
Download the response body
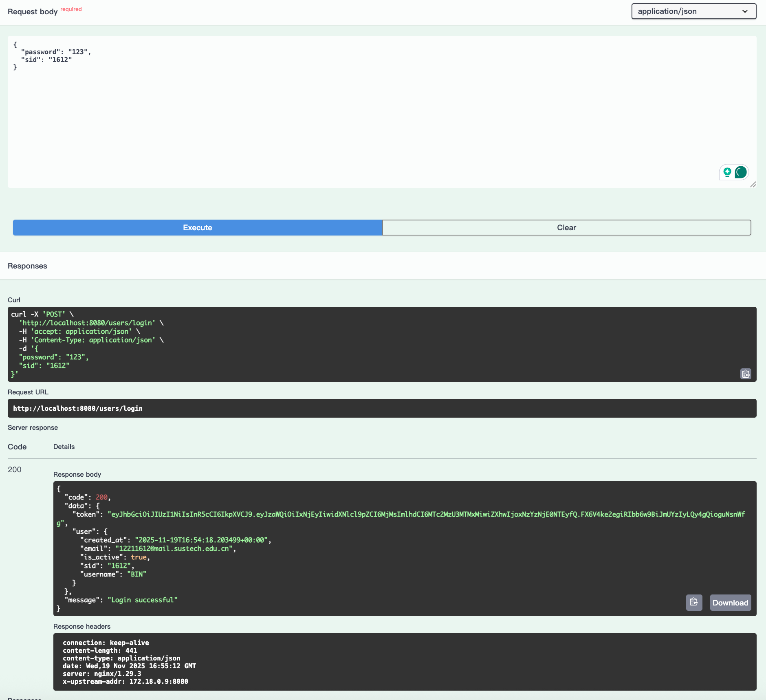click(x=730, y=603)
